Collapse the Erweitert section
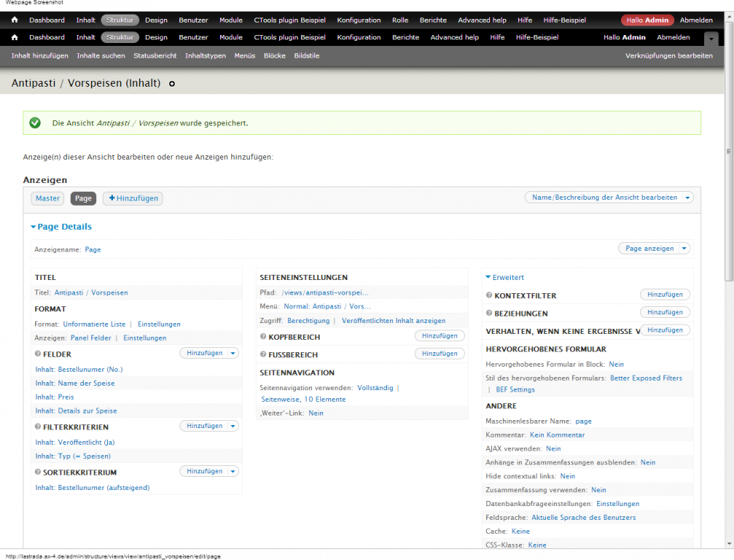Screen dimensions: 734x560 [488, 277]
